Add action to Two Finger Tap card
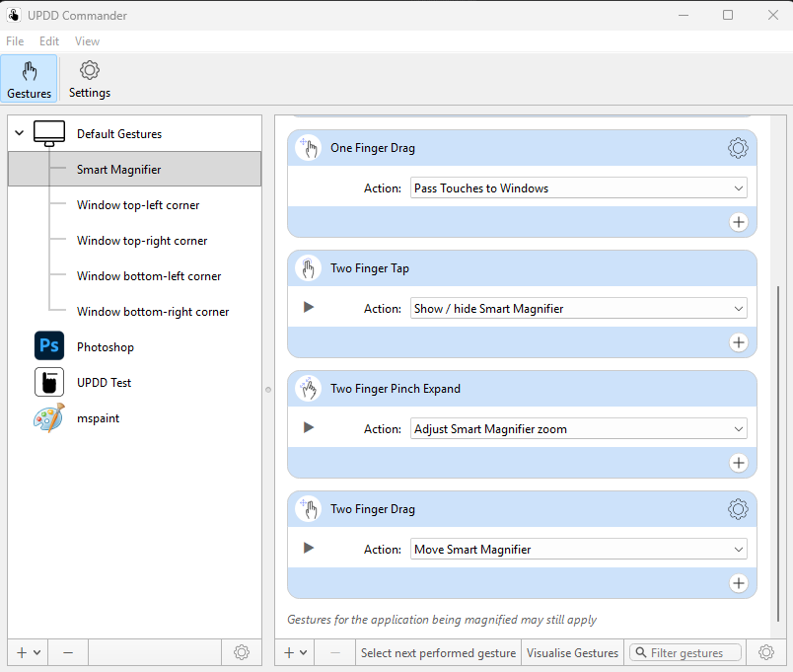793x672 pixels. coord(739,342)
